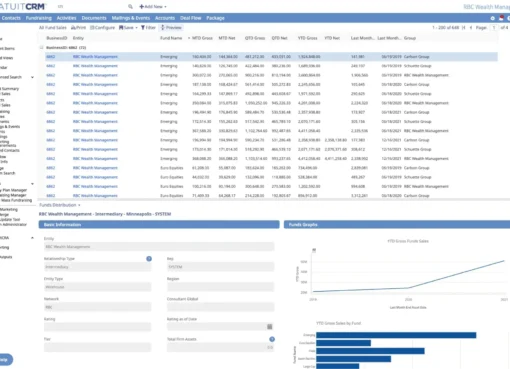Click the Rating field
This screenshot has height=369, width=510.
(97, 327)
